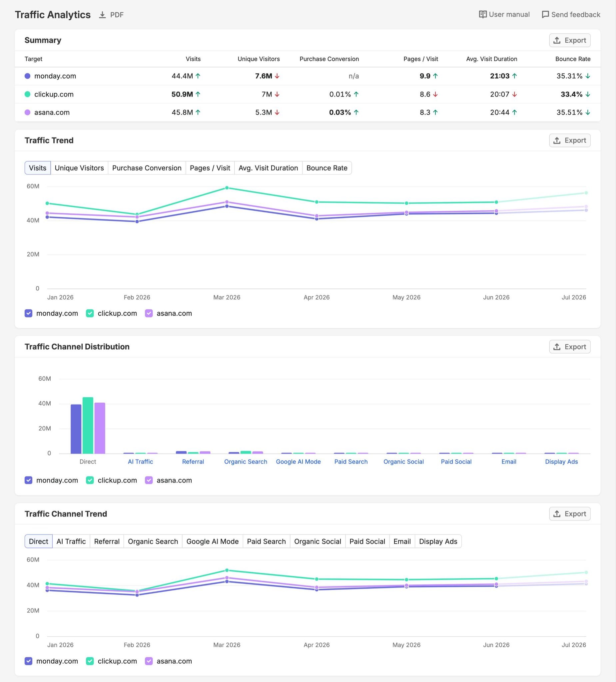Open Referral link under distribution chart

193,462
